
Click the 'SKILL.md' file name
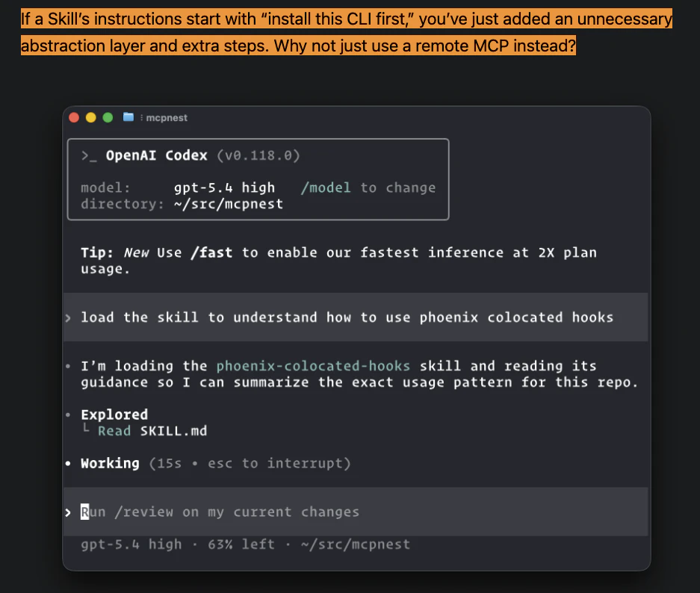[x=173, y=431]
